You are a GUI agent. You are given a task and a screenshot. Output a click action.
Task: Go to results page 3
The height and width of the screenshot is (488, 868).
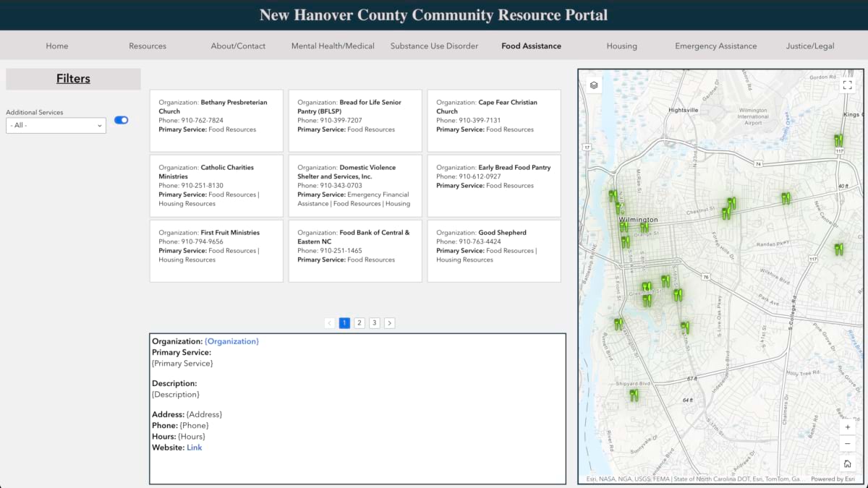374,323
